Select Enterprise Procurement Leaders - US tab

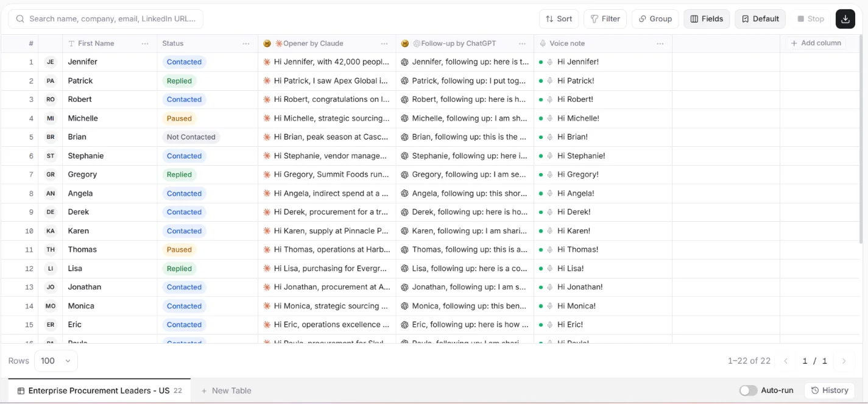pos(99,391)
